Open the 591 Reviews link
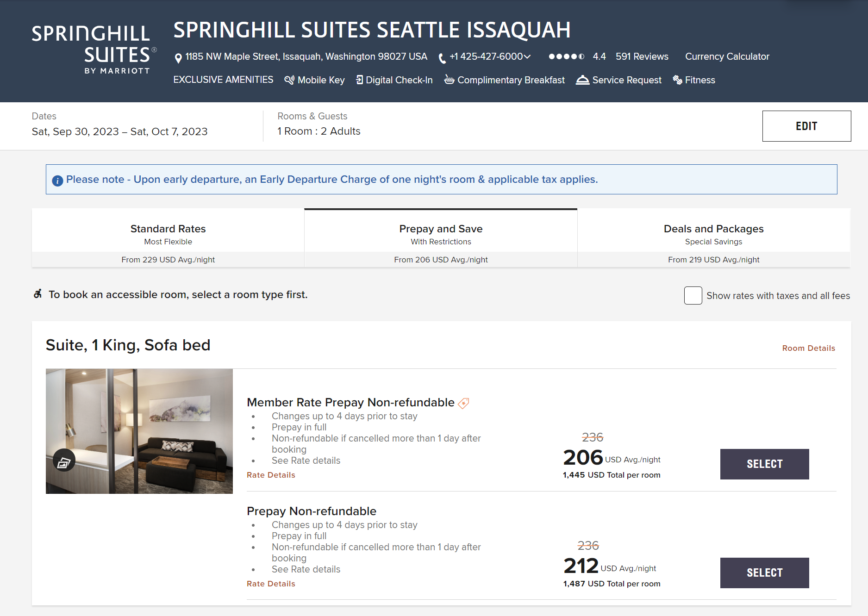This screenshot has height=616, width=868. 642,56
